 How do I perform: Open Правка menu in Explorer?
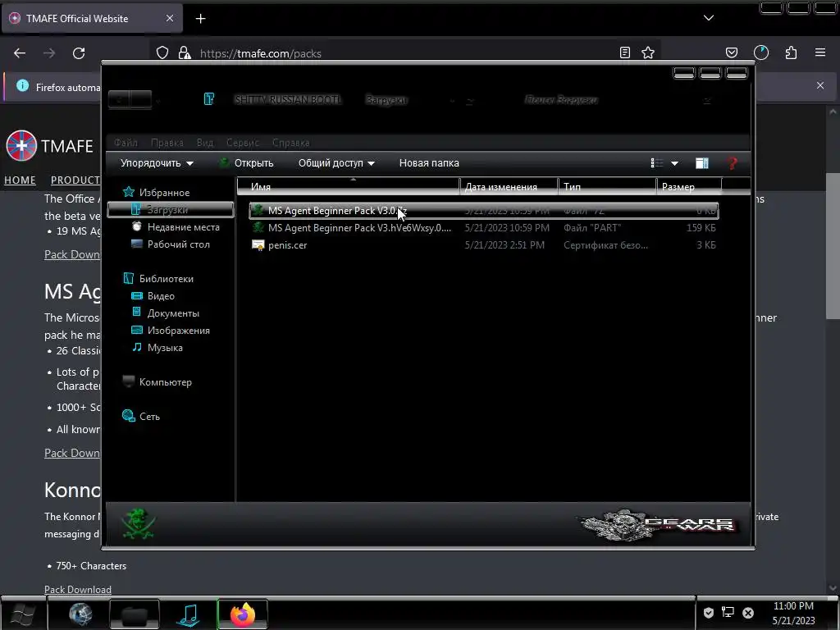[x=167, y=143]
